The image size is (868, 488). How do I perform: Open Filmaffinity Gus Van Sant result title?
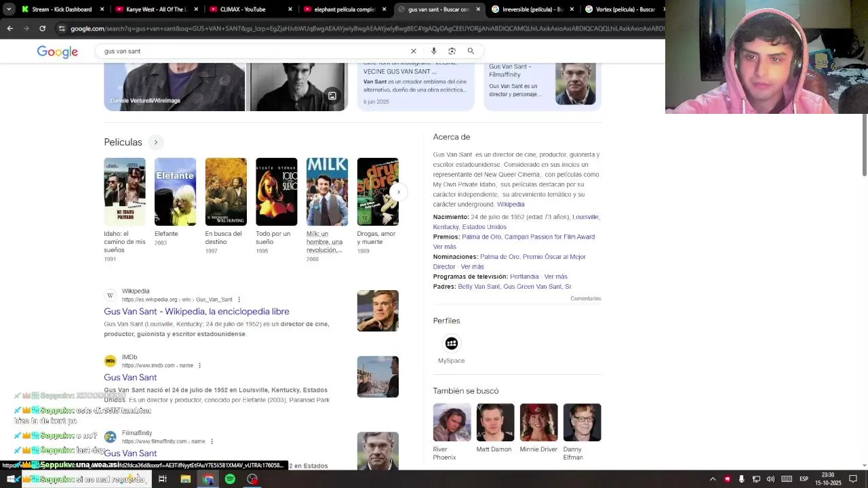(x=130, y=453)
